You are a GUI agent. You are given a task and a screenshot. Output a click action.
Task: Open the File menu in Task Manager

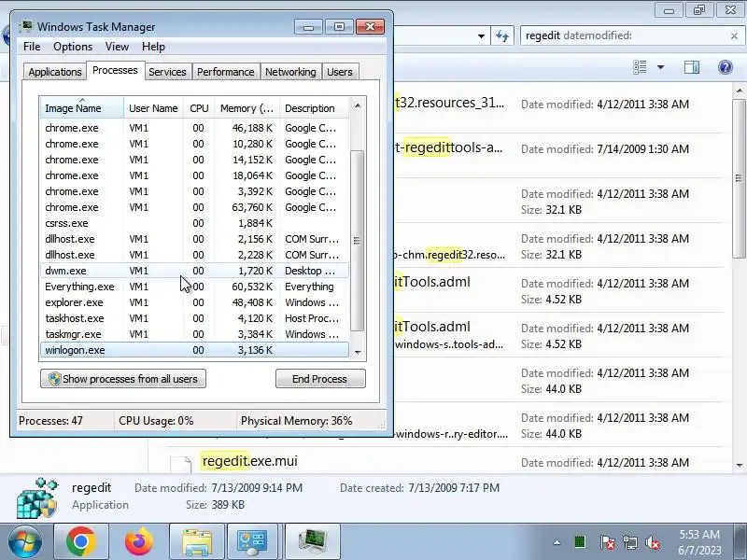tap(32, 46)
